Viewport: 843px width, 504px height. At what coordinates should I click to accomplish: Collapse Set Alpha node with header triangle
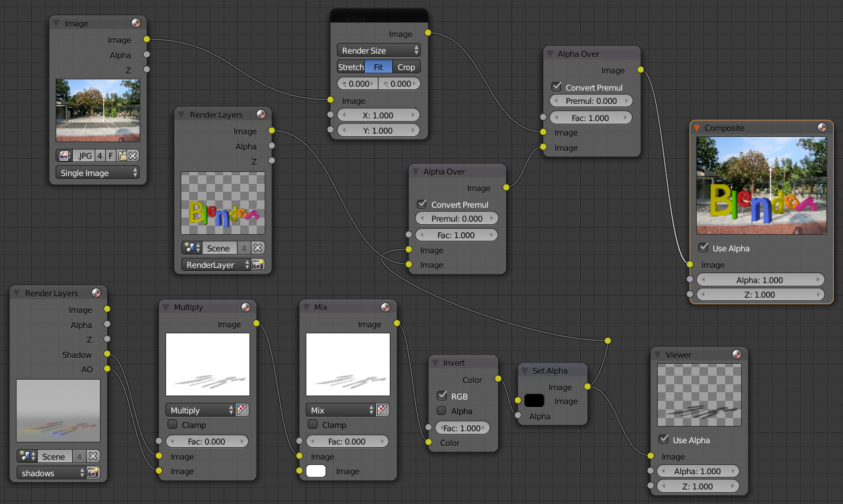click(x=525, y=371)
